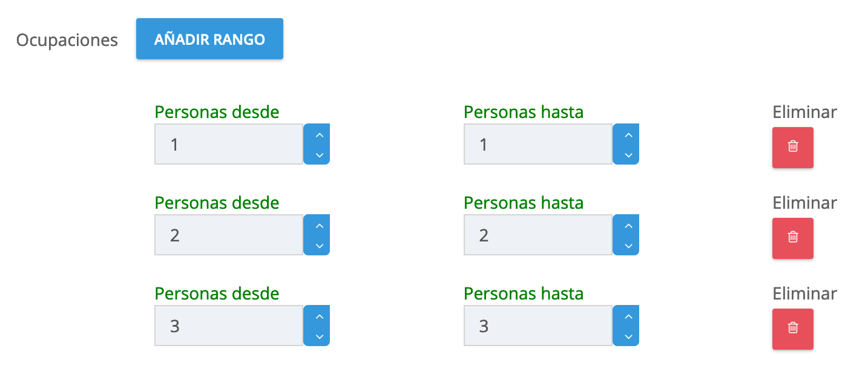Delete the first occupancy range with trash icon
This screenshot has width=868, height=380.
click(792, 147)
